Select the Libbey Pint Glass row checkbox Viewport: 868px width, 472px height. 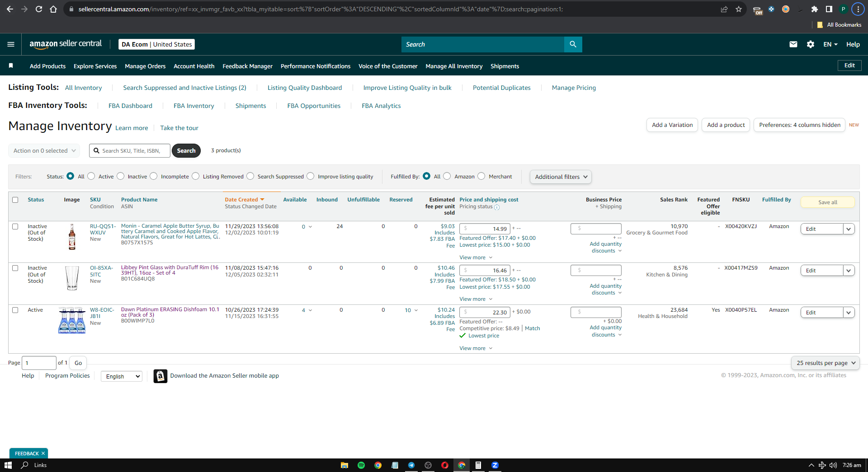[x=15, y=268]
